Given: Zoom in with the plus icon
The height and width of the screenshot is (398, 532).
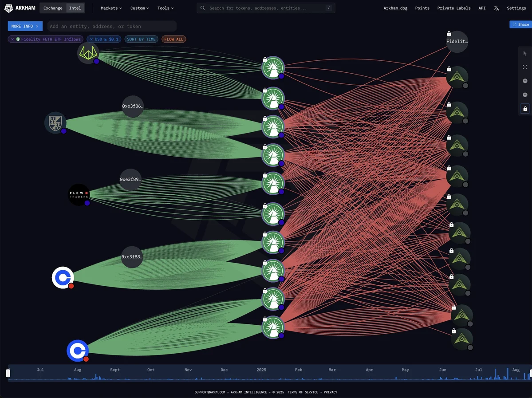Looking at the screenshot, I should 525,81.
